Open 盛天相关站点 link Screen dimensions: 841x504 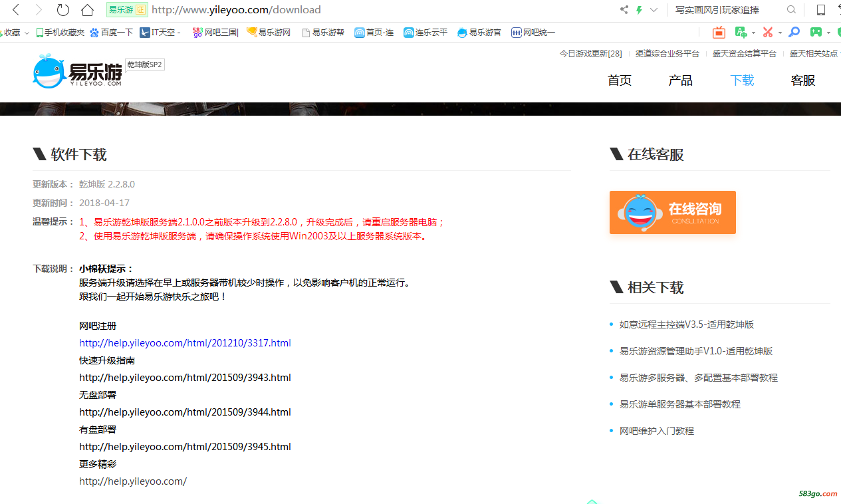coord(814,54)
